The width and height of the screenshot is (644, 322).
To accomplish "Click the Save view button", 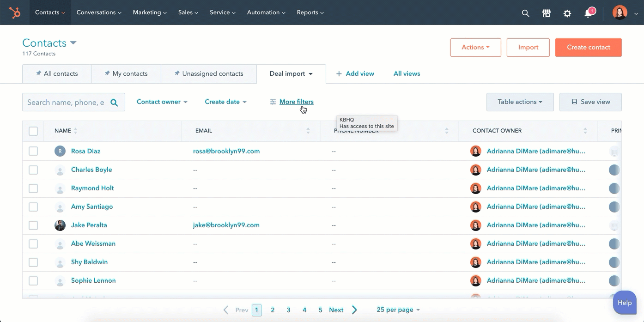I will click(x=590, y=102).
